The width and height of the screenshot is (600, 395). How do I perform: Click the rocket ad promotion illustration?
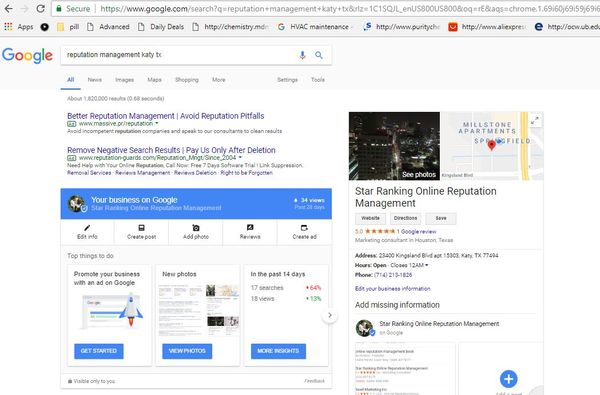pos(111,311)
